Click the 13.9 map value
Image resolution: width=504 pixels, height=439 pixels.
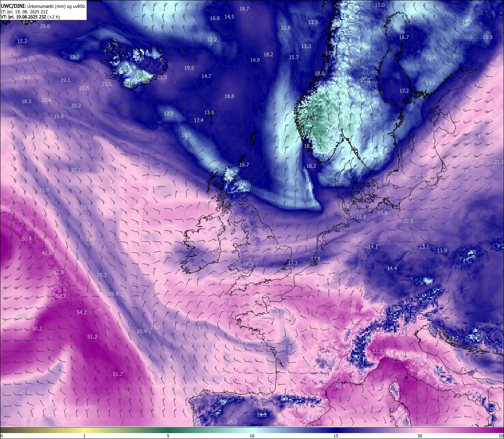tap(442, 250)
